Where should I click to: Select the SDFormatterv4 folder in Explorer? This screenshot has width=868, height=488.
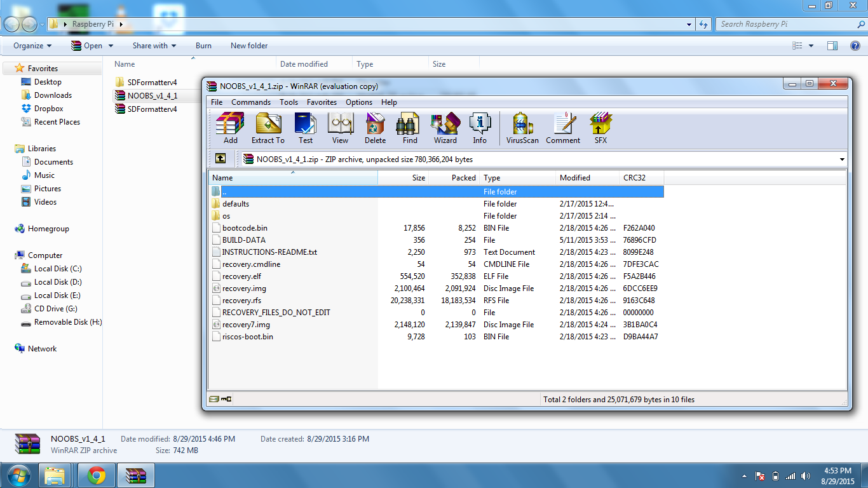pos(152,83)
